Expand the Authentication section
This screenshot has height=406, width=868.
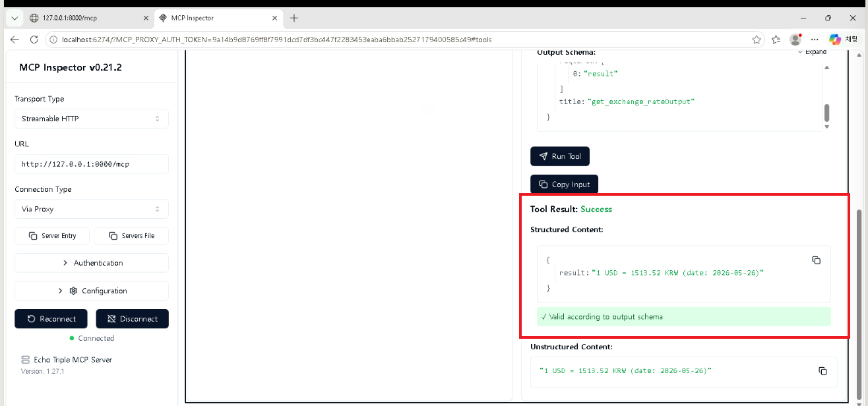pyautogui.click(x=92, y=263)
